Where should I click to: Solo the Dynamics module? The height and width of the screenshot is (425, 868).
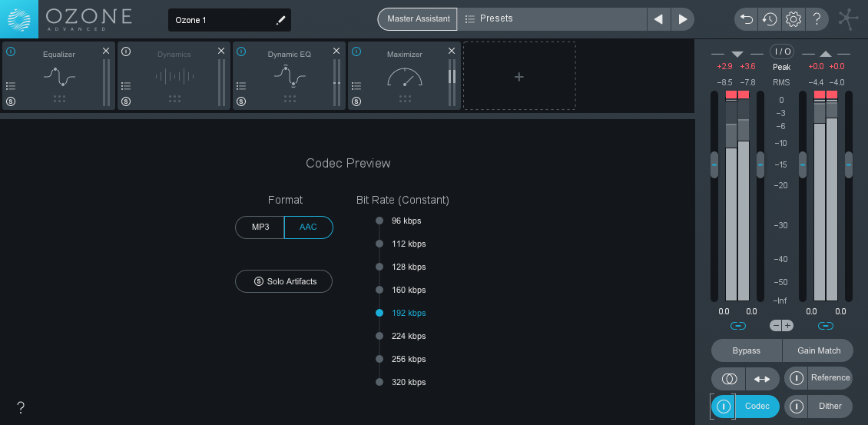tap(126, 101)
